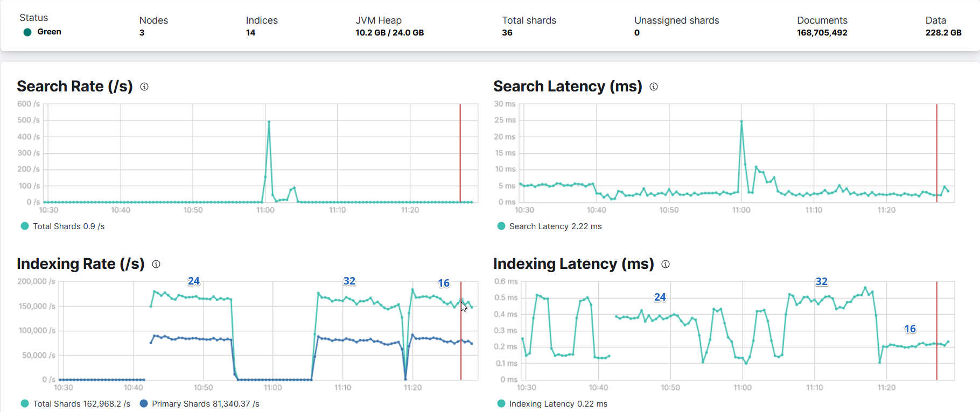Toggle the Search Latency 2.22 ms legend item
This screenshot has width=980, height=412.
(549, 226)
